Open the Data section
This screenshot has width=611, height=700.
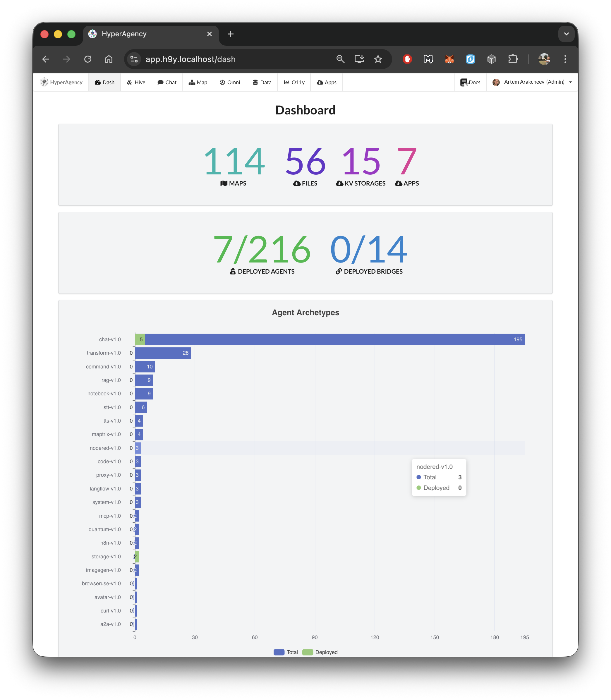(x=262, y=82)
